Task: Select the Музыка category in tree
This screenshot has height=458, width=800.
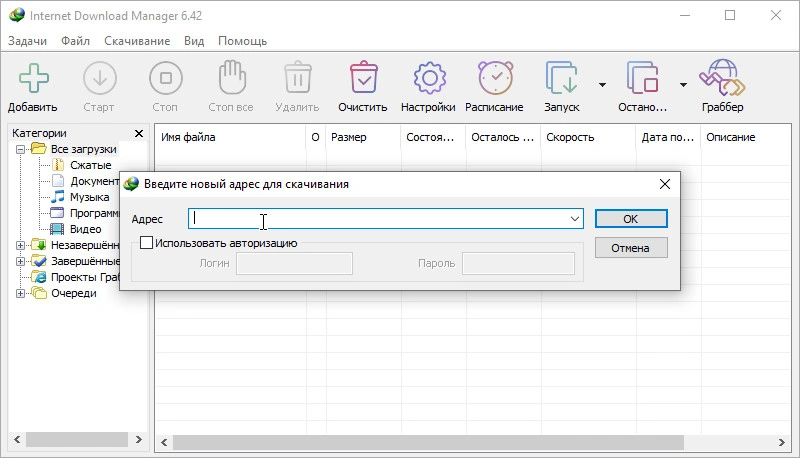Action: point(89,197)
